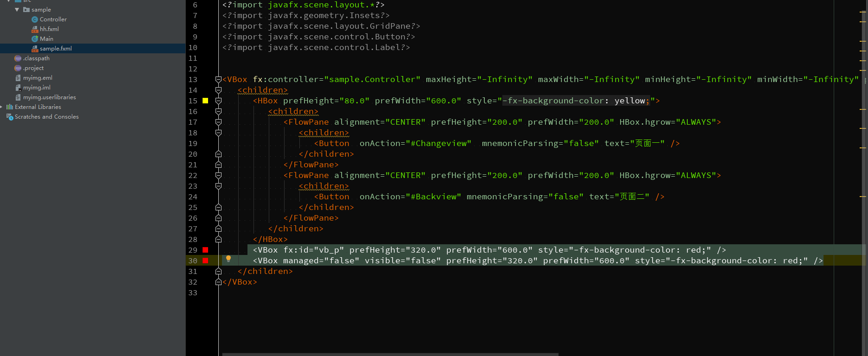Screen dimensions: 868x356
Task: Click line number 19 in the gutter
Action: [x=193, y=143]
